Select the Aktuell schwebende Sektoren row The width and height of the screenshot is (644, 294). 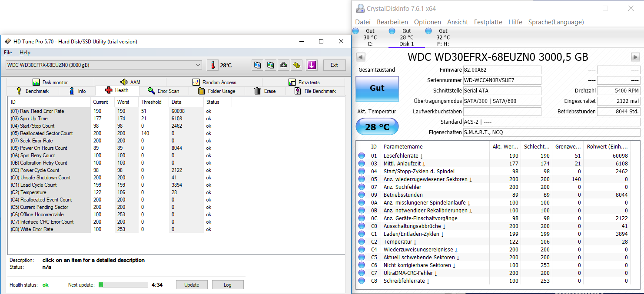pyautogui.click(x=494, y=257)
